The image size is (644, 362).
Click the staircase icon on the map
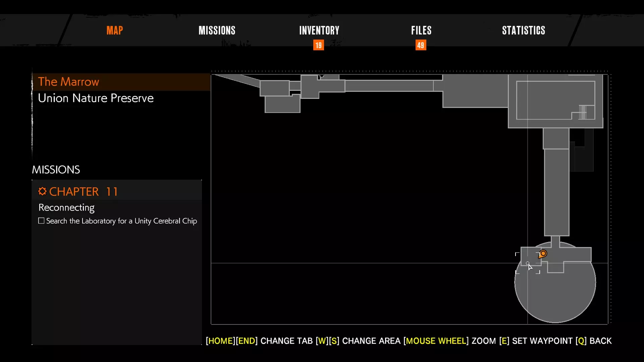(583, 112)
